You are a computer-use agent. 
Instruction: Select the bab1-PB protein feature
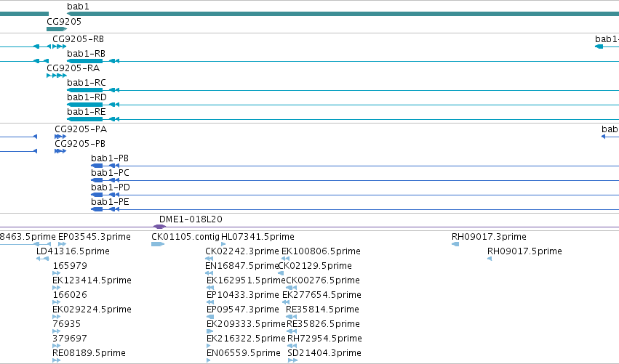pyautogui.click(x=97, y=166)
